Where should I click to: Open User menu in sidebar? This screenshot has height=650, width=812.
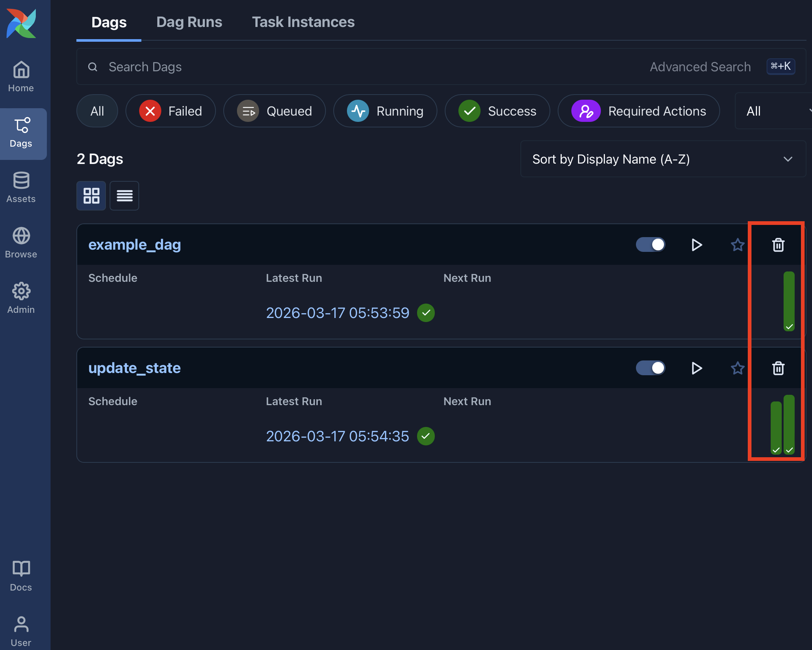click(21, 631)
